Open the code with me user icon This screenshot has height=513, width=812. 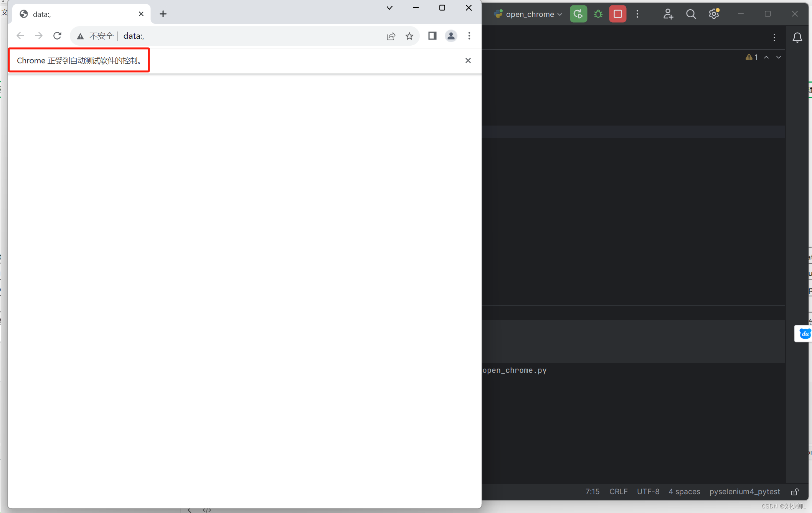coord(668,14)
